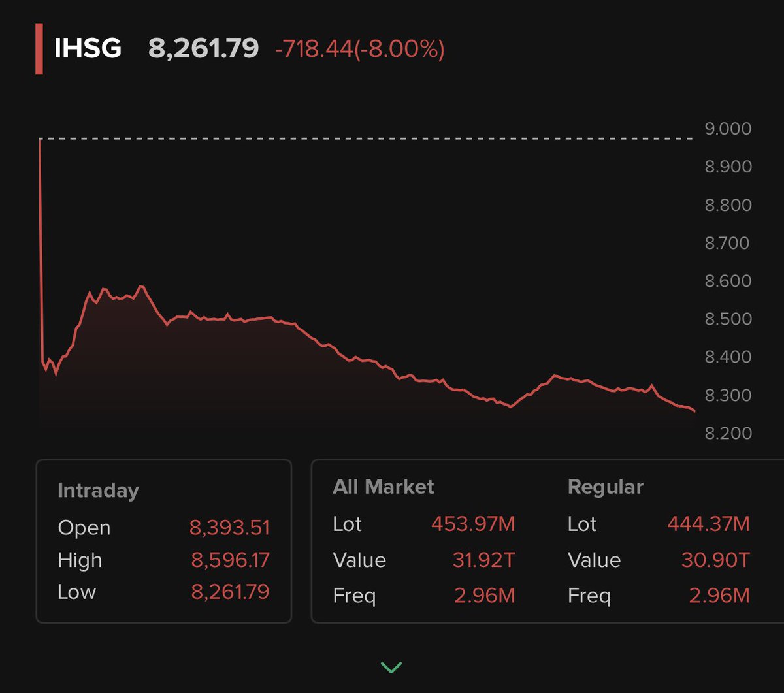Select All Market Value 31.92T
This screenshot has width=784, height=693.
click(483, 560)
